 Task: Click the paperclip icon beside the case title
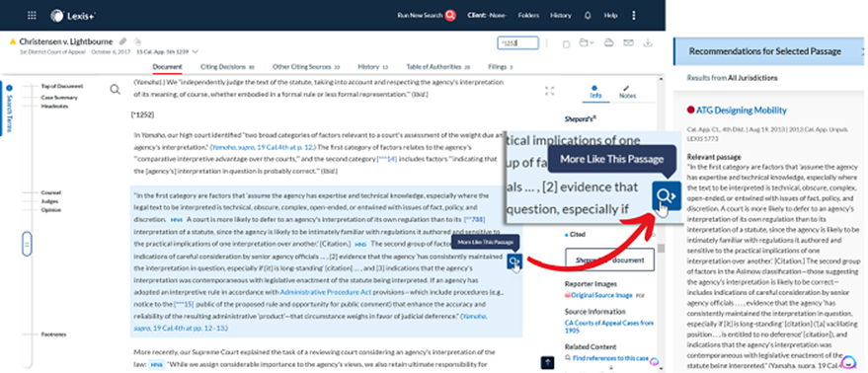click(x=122, y=41)
